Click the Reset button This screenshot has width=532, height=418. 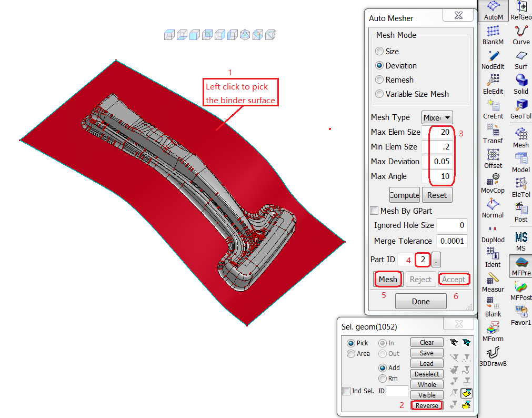point(437,195)
